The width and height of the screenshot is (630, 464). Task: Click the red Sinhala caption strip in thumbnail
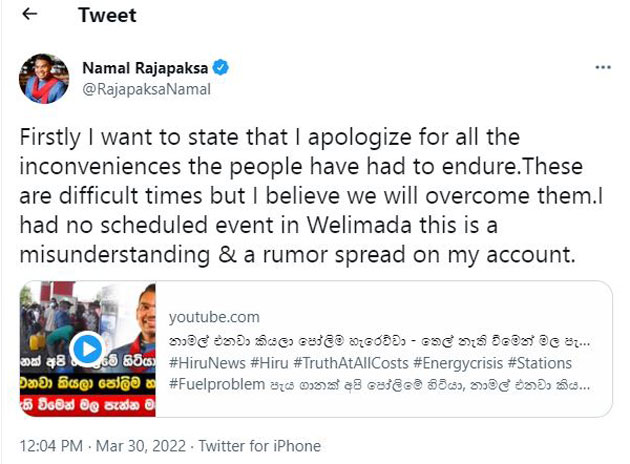88,405
